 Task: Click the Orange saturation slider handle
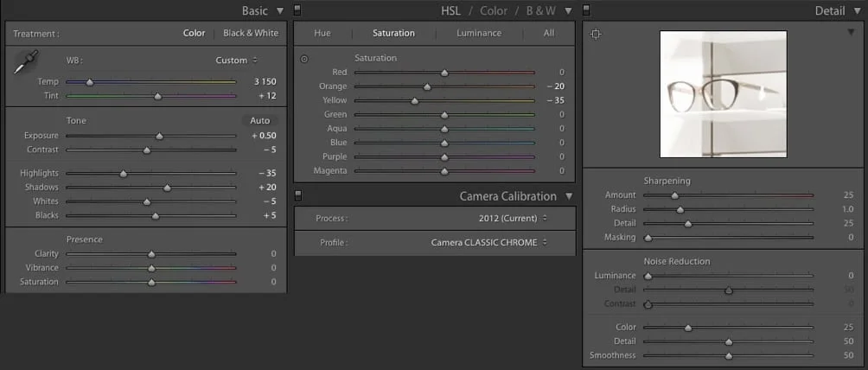tap(427, 87)
